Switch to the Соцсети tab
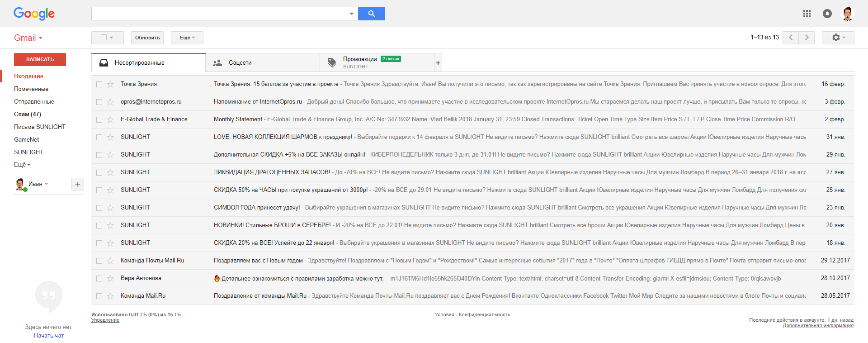Image resolution: width=868 pixels, height=343 pixels. (x=240, y=63)
